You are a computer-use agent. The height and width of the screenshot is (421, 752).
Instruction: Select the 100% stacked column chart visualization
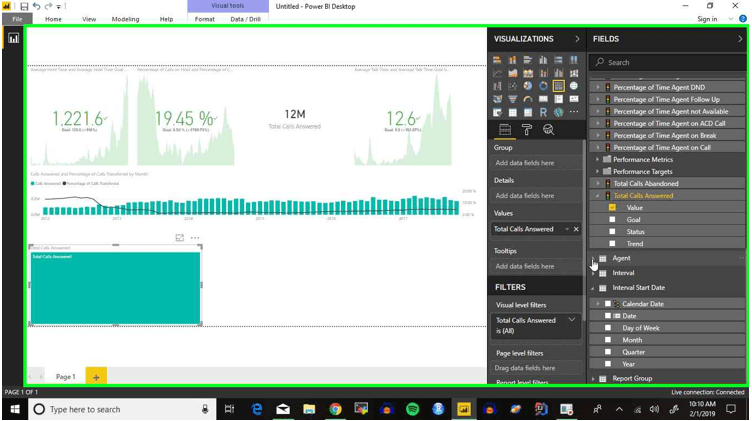coord(574,60)
